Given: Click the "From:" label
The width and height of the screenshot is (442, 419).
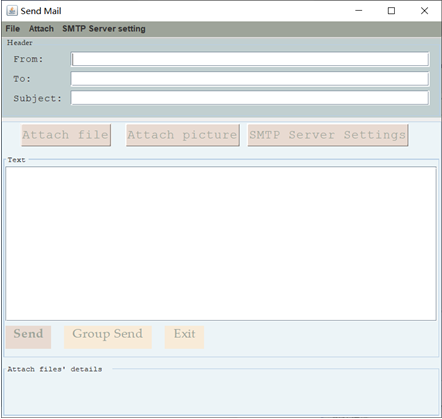Looking at the screenshot, I should [28, 59].
